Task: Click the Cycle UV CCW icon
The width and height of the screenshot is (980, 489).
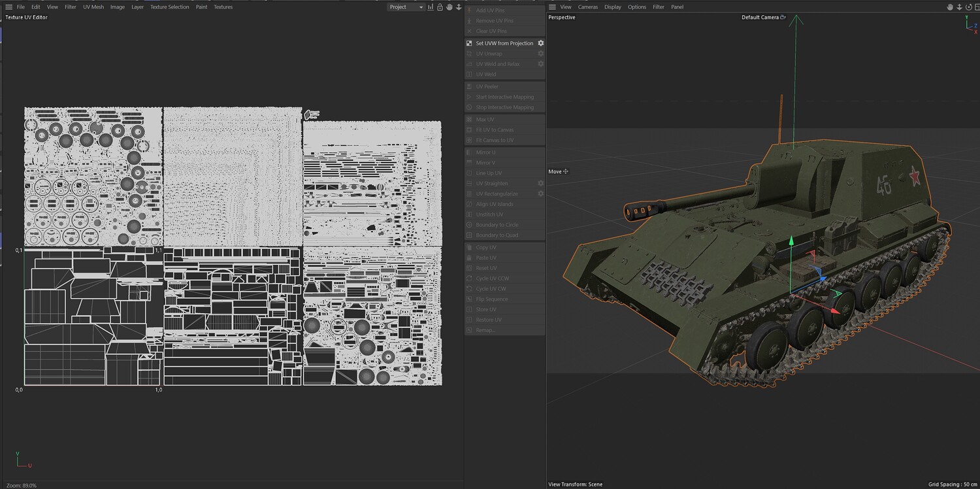Action: click(469, 278)
